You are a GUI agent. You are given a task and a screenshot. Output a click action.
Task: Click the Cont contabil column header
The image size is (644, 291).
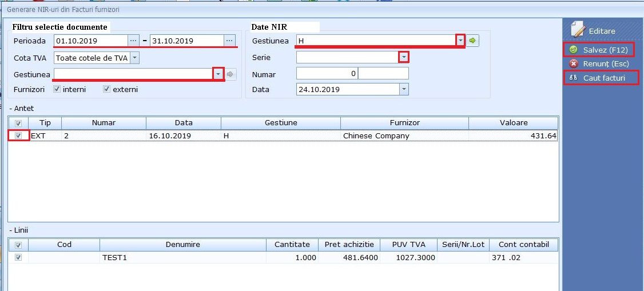(x=524, y=245)
